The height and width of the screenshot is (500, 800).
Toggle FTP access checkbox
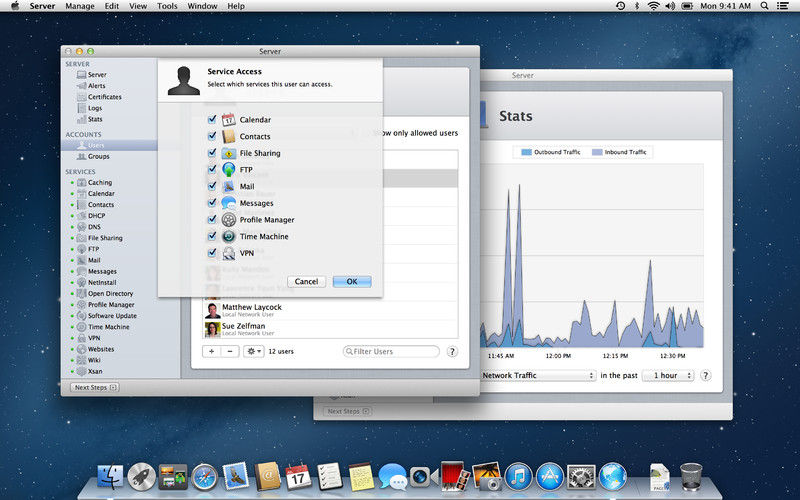pyautogui.click(x=212, y=169)
